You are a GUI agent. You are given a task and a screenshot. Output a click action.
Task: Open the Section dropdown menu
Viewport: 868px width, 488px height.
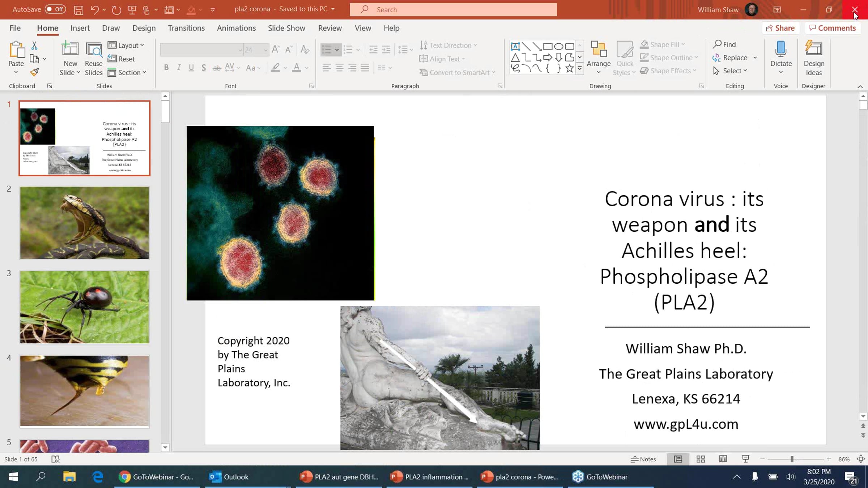127,72
